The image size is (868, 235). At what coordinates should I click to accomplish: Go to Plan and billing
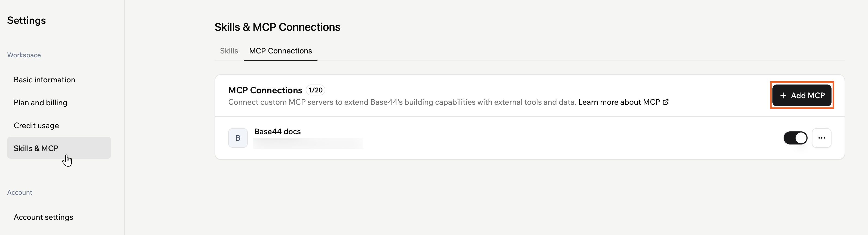pyautogui.click(x=40, y=102)
